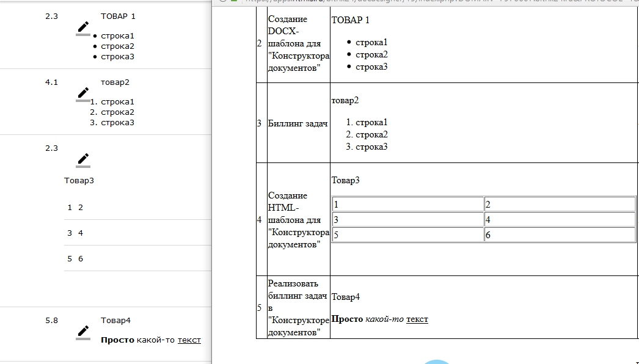Click the 4.1 value in the left list
The image size is (639, 364).
pyautogui.click(x=51, y=82)
